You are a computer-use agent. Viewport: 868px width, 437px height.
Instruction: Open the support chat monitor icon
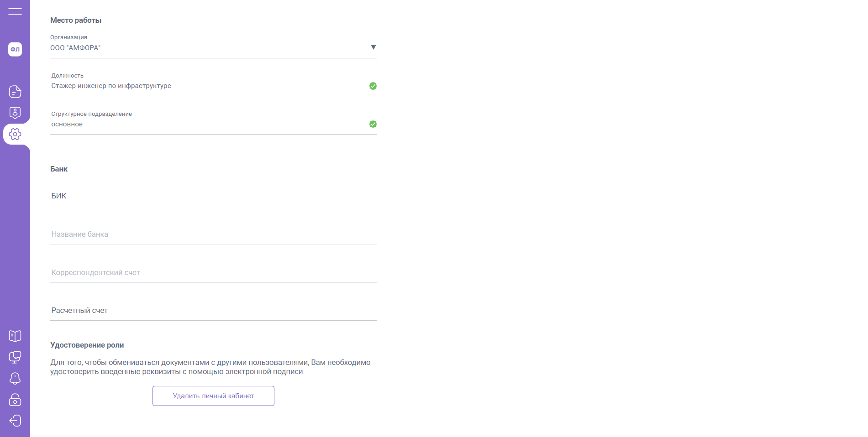(x=15, y=357)
